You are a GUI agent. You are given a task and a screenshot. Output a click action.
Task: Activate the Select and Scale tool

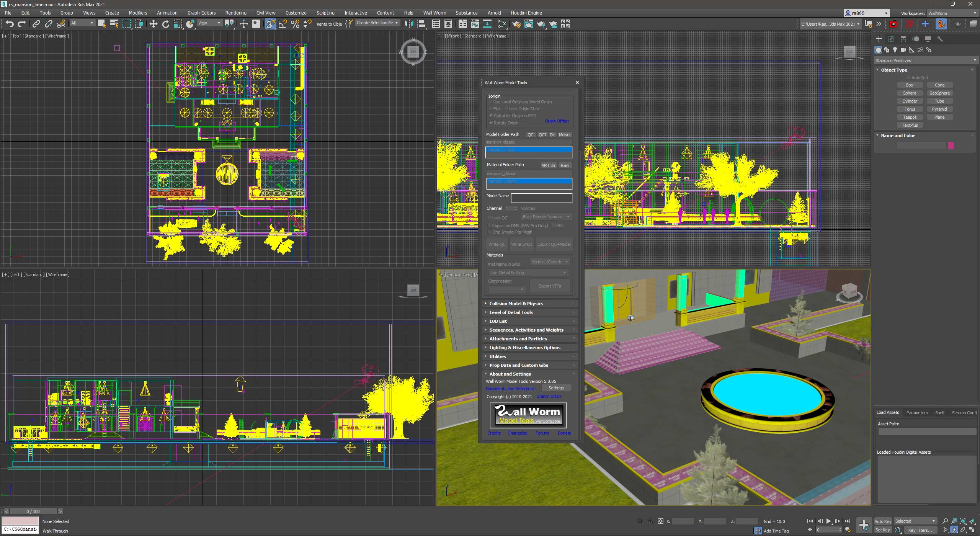click(178, 24)
